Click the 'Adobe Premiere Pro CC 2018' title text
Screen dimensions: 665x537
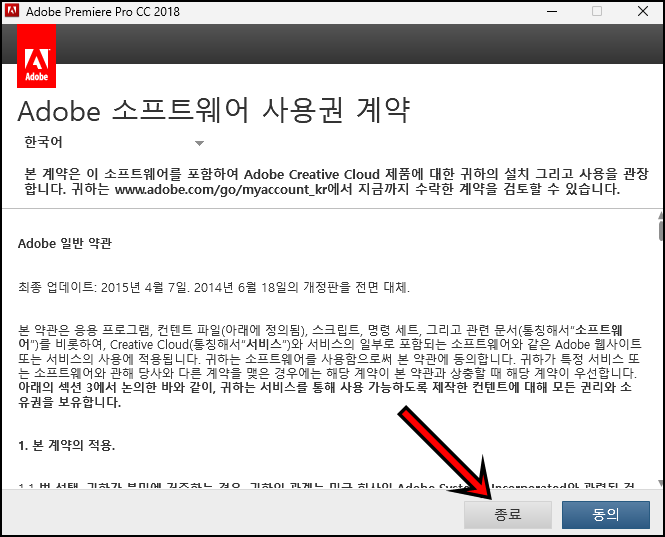(103, 11)
